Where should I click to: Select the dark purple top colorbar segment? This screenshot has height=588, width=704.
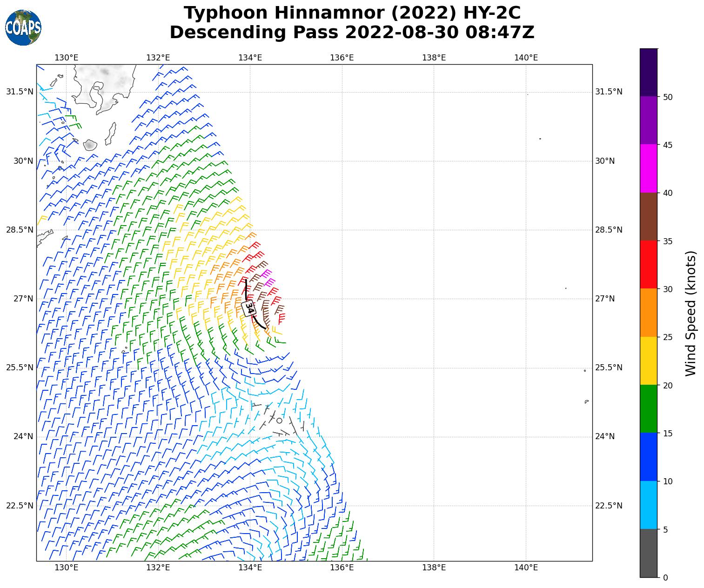coord(648,72)
